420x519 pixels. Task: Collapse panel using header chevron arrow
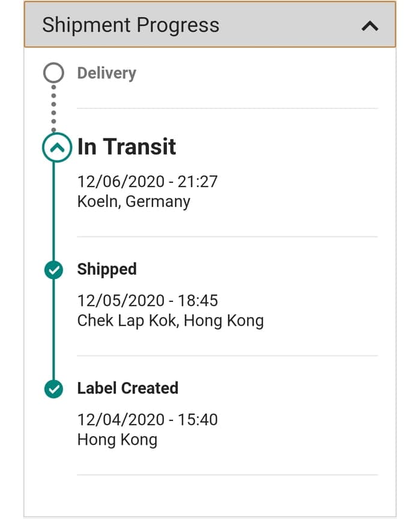(x=370, y=26)
